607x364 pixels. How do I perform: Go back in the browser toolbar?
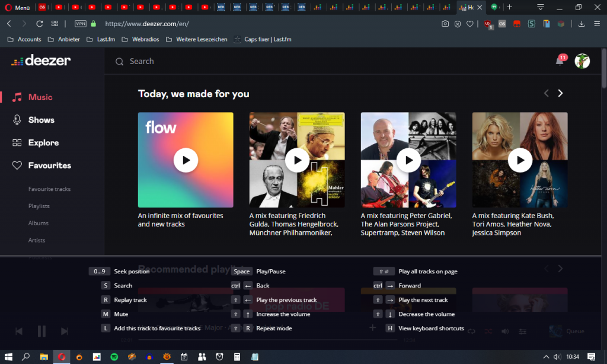pos(9,24)
